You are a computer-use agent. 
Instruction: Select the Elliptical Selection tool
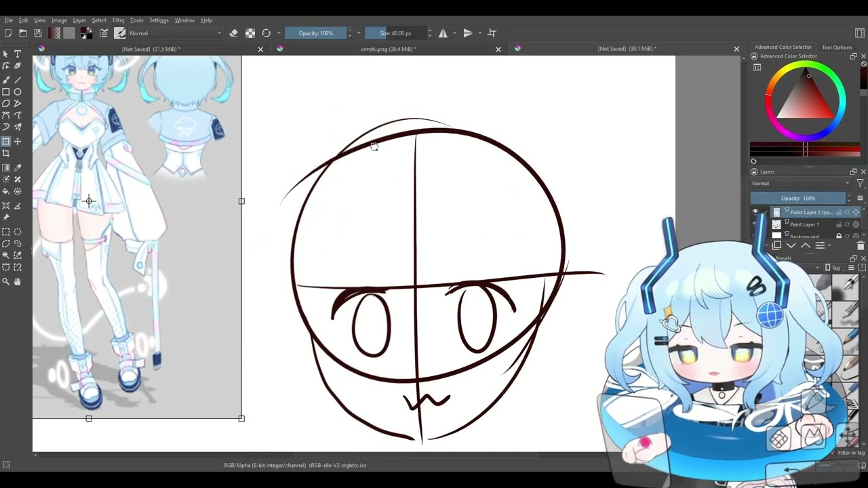click(x=18, y=232)
